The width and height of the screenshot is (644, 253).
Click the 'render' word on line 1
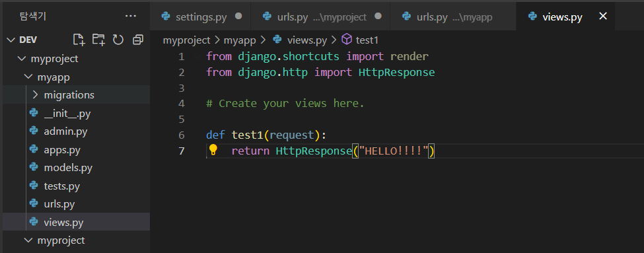coord(409,56)
